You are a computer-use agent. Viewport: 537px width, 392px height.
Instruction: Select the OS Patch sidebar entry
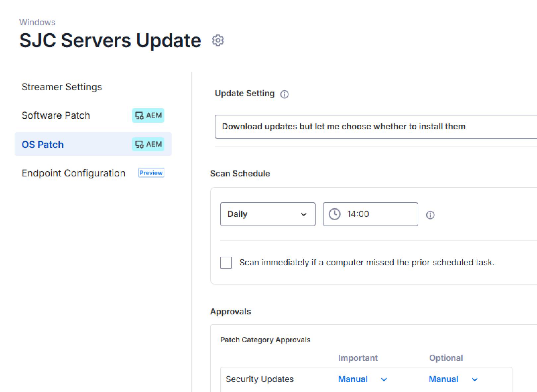(x=42, y=144)
